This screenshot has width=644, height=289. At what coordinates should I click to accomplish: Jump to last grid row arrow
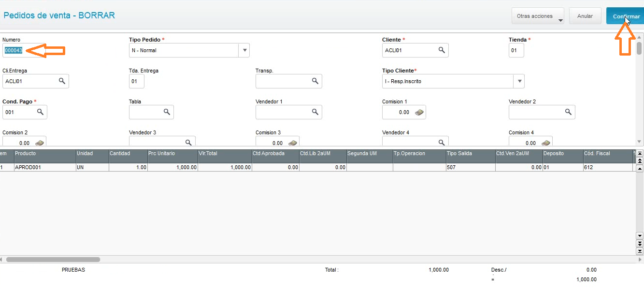click(640, 251)
